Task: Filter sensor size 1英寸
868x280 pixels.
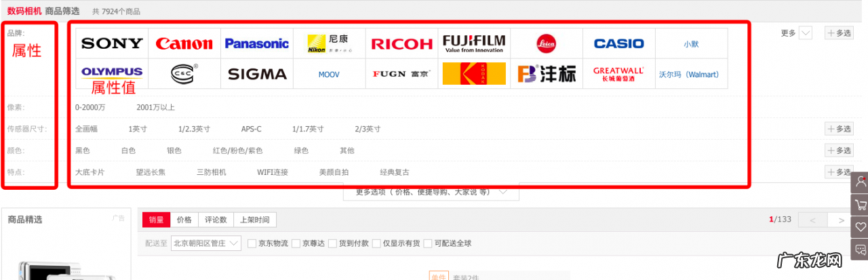Action: tap(138, 129)
